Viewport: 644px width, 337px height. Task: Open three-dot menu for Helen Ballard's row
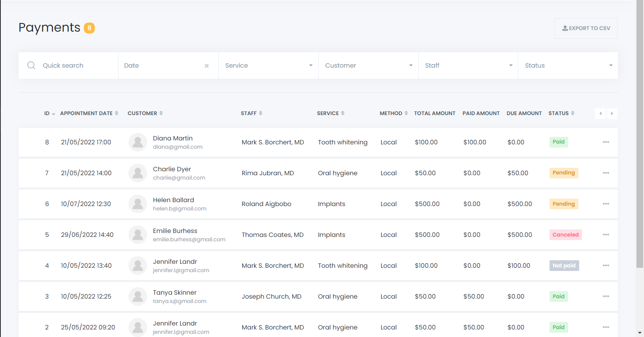606,204
